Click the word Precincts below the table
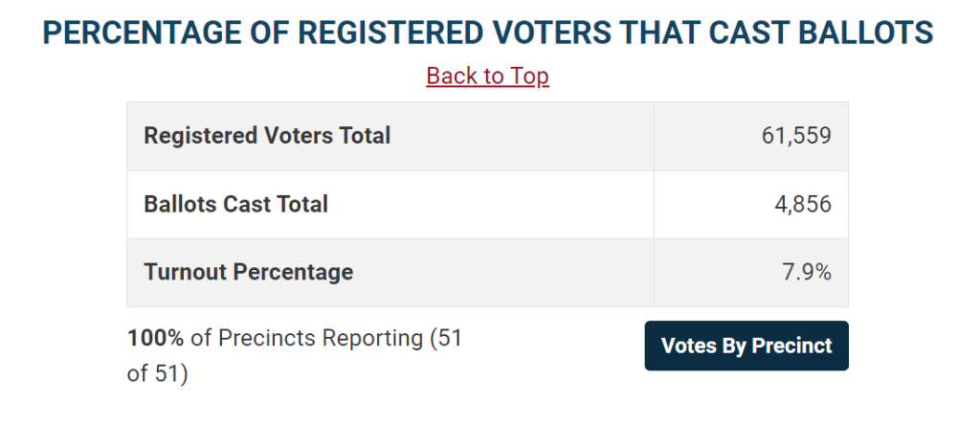 pos(267,339)
